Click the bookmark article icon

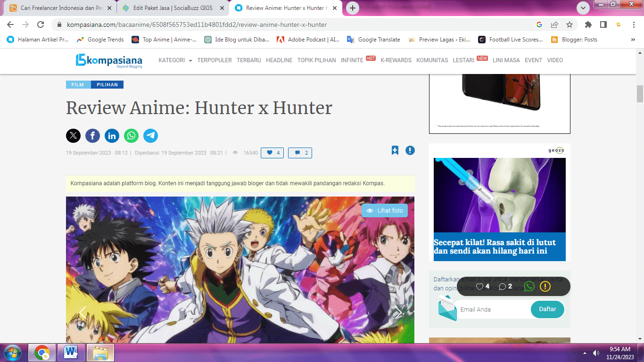(395, 150)
